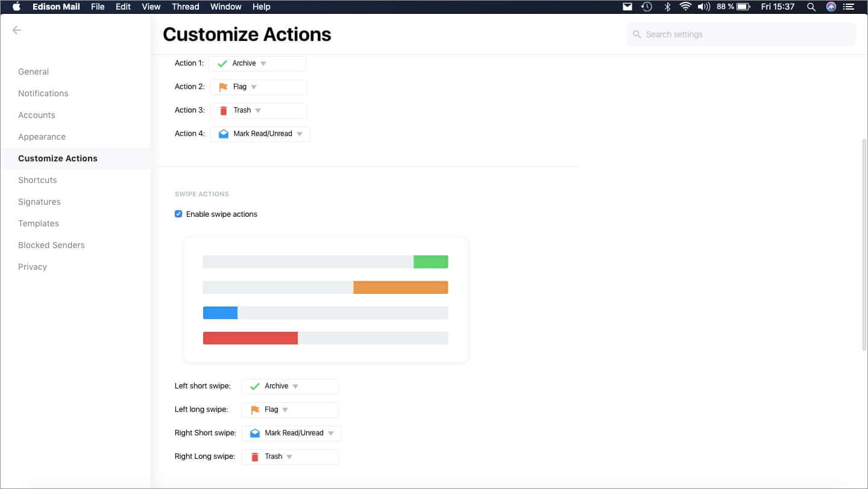868x489 pixels.
Task: Click the checkmark icon in Left short swipe
Action: (254, 387)
